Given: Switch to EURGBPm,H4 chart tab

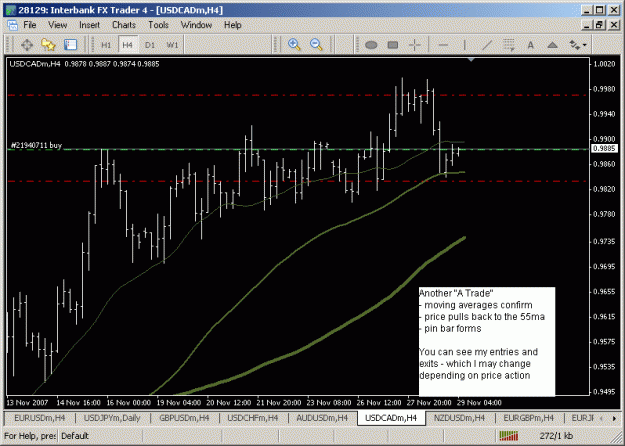Looking at the screenshot, I should point(529,418).
